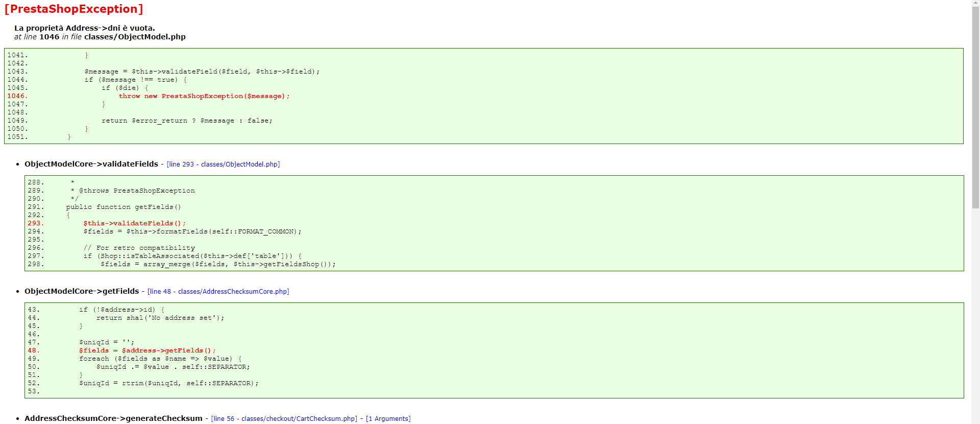Image resolution: width=980 pixels, height=424 pixels.
Task: Click line 297 Shop::isTableAssociated code
Action: [192, 256]
